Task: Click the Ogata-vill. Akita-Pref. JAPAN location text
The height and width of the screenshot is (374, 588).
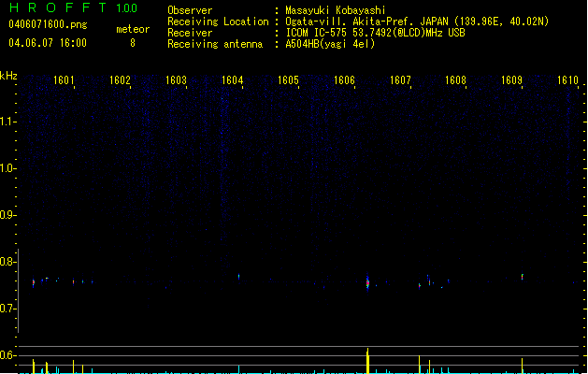Action: tap(417, 22)
